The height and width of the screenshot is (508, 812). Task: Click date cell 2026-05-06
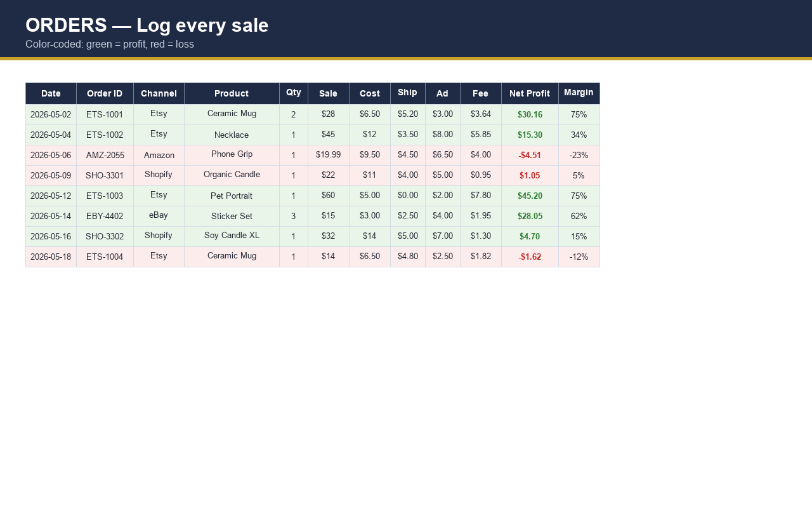coord(51,156)
